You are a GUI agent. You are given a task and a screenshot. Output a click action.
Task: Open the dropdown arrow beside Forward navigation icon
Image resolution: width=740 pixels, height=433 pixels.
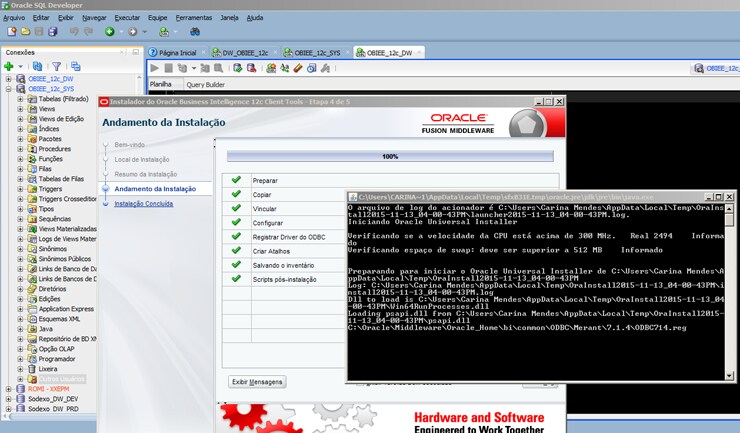(144, 32)
